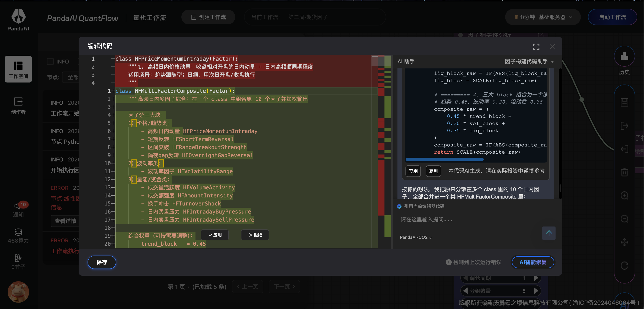Viewport: 644px width, 309px height.
Task: Click the 量化工作流 header title
Action: [150, 18]
